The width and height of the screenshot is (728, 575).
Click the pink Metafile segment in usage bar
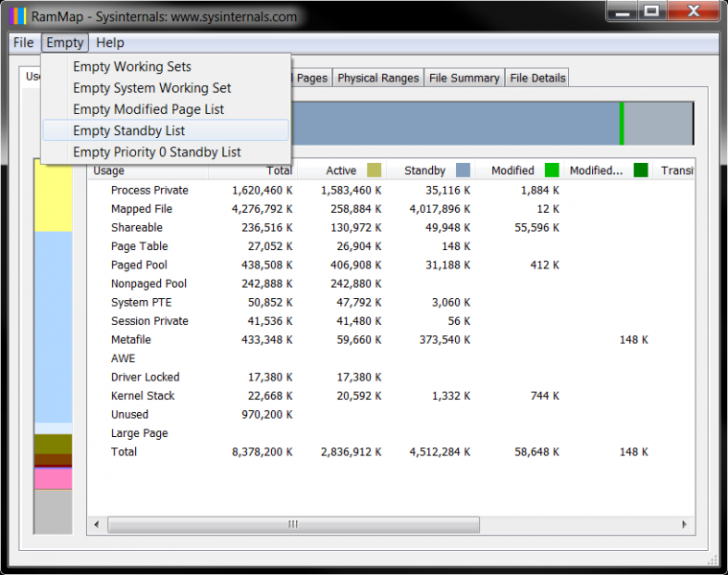[x=54, y=478]
